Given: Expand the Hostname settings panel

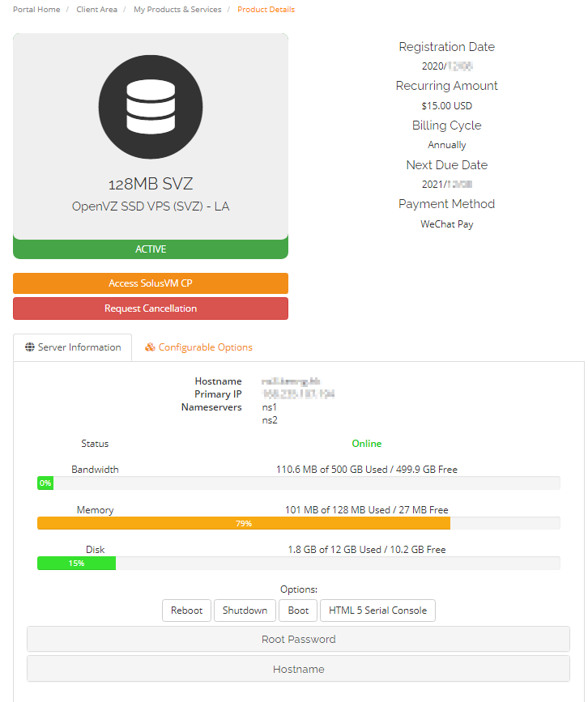Looking at the screenshot, I should point(298,669).
